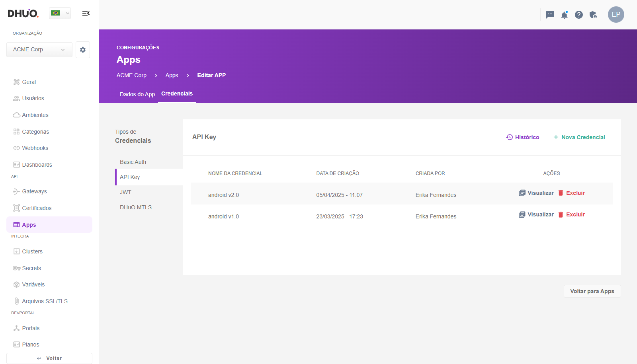
Task: Select JWT credential type
Action: [x=149, y=192]
